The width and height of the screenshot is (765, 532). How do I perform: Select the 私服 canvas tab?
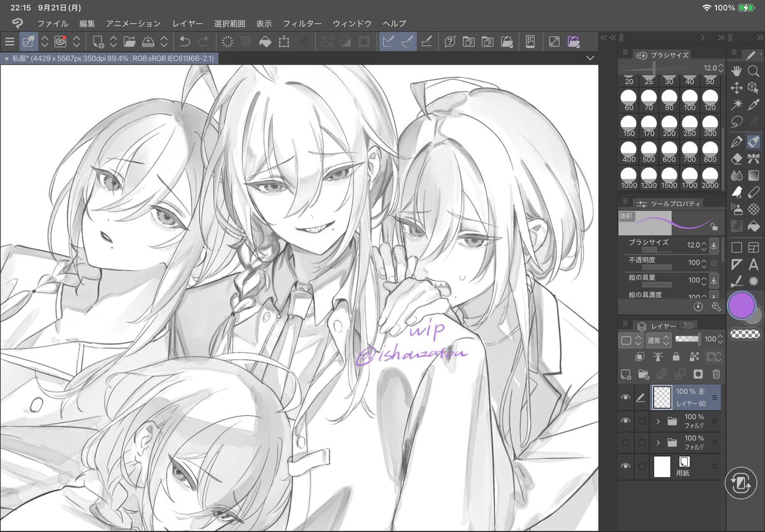110,58
